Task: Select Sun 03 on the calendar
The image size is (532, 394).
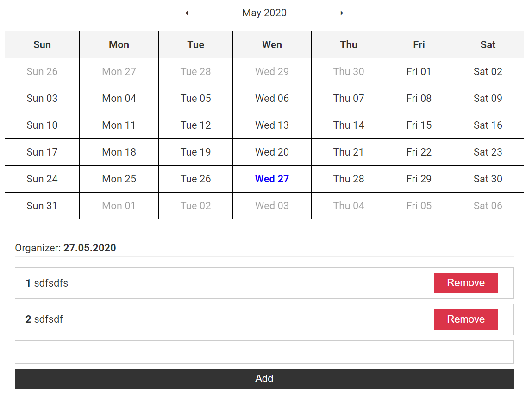Action: [42, 99]
